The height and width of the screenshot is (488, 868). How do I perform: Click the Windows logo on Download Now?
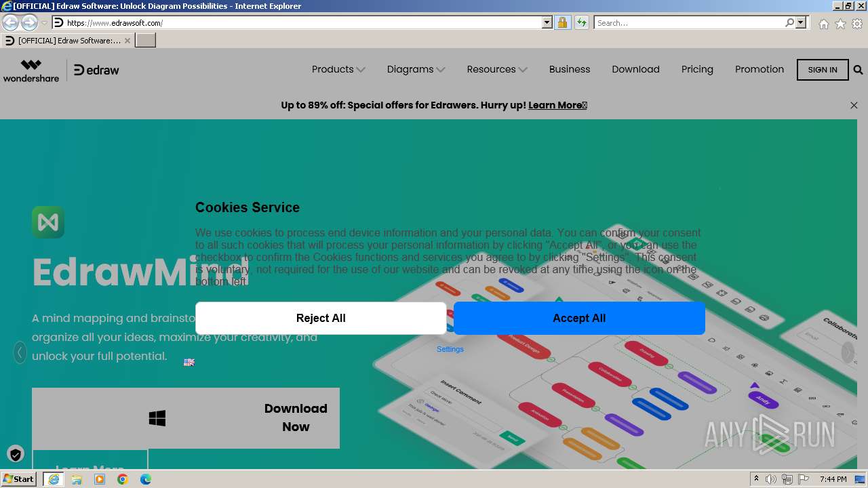(x=157, y=418)
